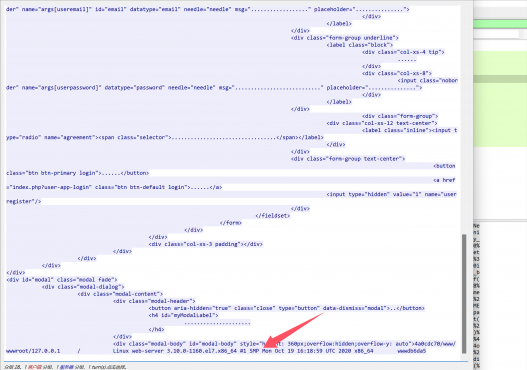Select the dark highlighted row in right panel
527x370 pixels.
500,79
